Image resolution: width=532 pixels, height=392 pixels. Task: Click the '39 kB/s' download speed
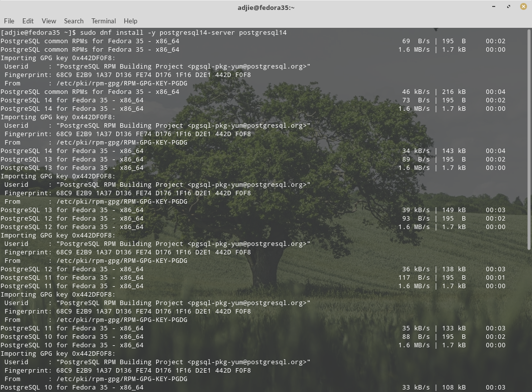point(416,210)
